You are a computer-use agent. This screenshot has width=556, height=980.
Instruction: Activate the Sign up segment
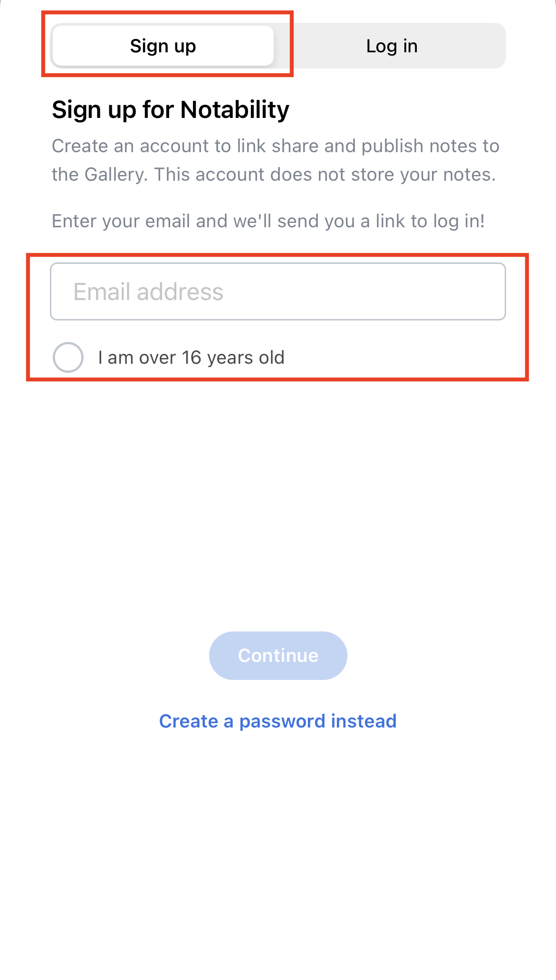point(163,46)
